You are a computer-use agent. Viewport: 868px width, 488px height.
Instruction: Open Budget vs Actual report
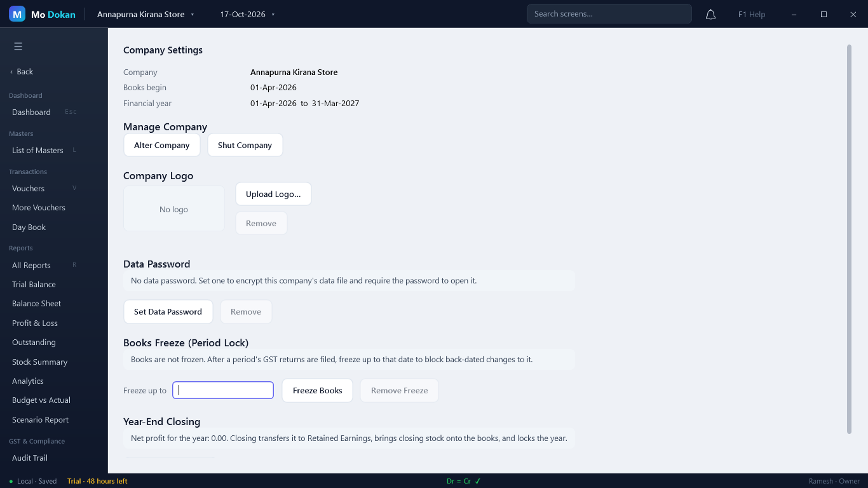point(44,400)
